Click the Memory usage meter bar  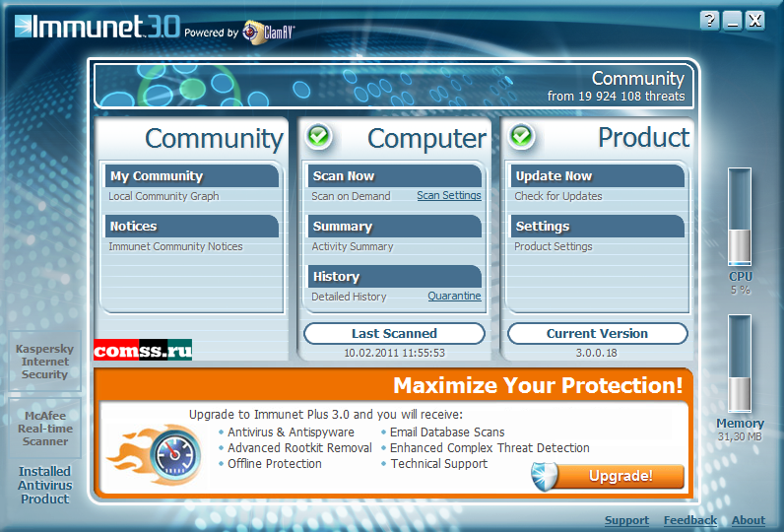(740, 364)
